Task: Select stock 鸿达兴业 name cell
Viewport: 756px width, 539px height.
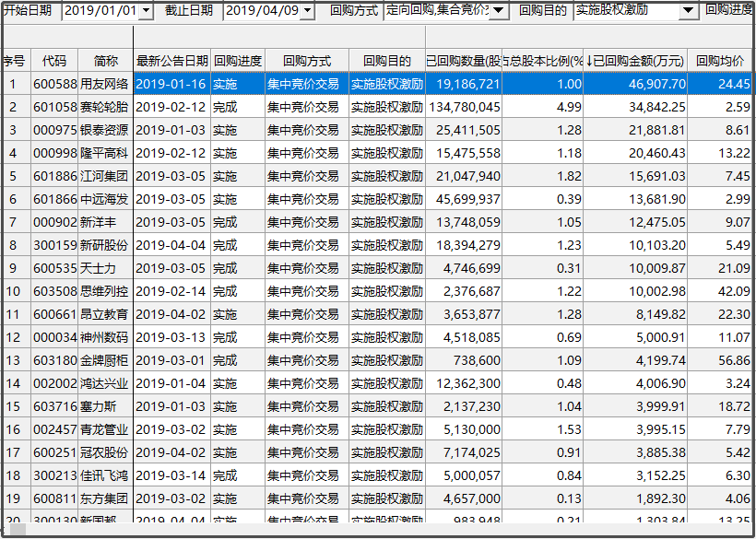Action: click(106, 383)
